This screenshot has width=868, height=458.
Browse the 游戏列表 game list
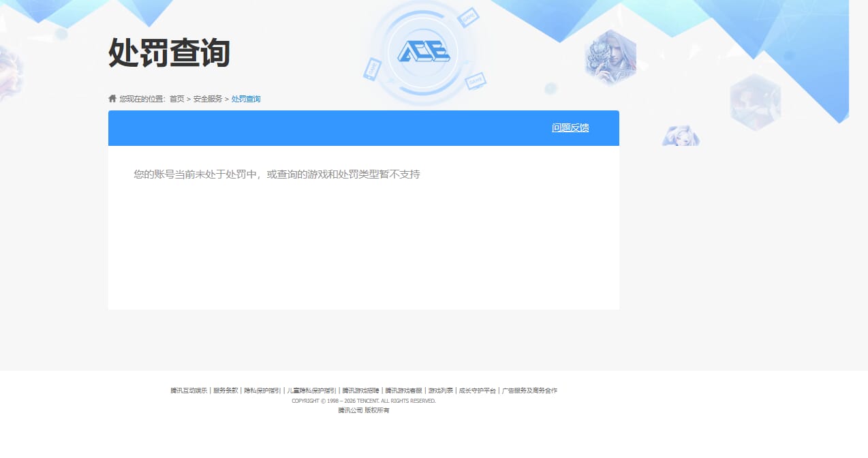[441, 390]
